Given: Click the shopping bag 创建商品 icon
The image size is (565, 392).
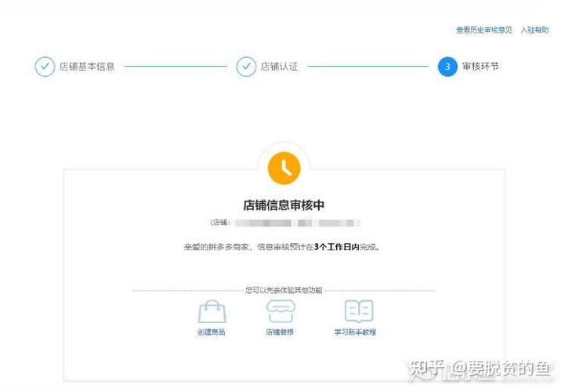Looking at the screenshot, I should point(212,311).
